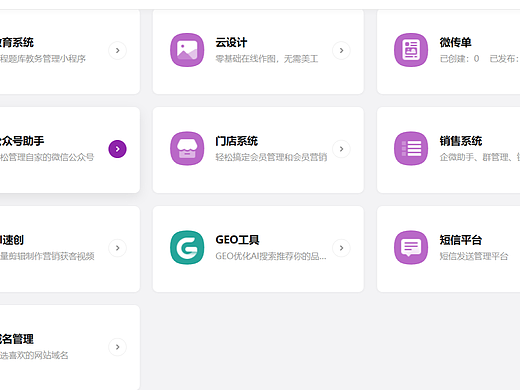The width and height of the screenshot is (520, 390).
Task: Open the 门店系统 title
Action: [236, 141]
